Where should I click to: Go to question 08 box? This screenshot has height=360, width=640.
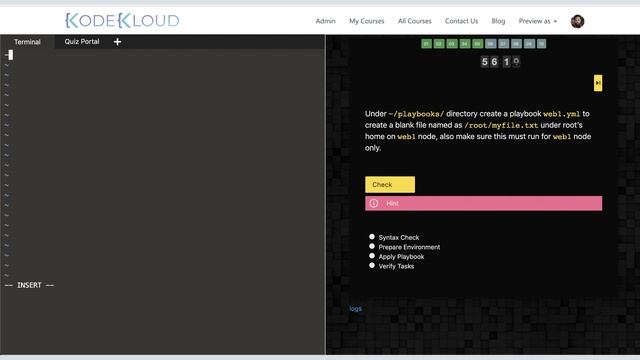click(516, 44)
